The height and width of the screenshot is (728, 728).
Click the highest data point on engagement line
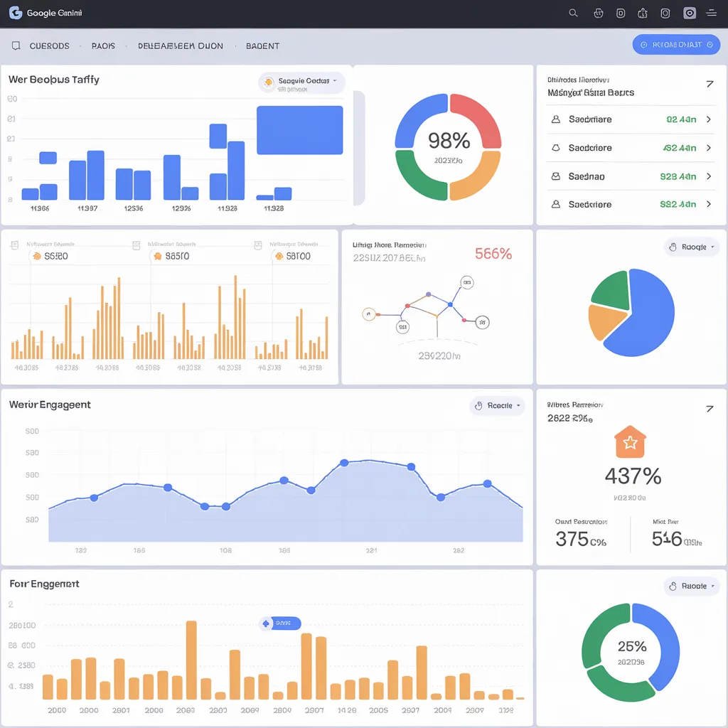pyautogui.click(x=345, y=463)
